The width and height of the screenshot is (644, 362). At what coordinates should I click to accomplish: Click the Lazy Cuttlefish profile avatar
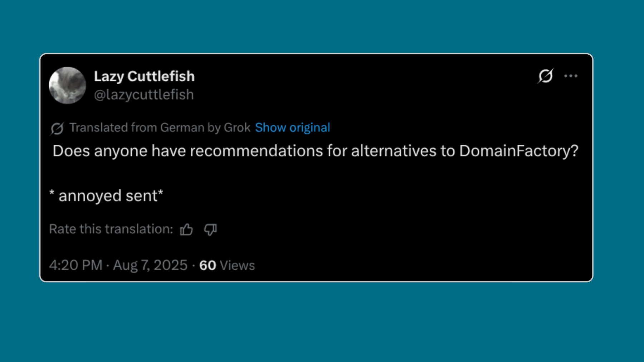pos(67,85)
